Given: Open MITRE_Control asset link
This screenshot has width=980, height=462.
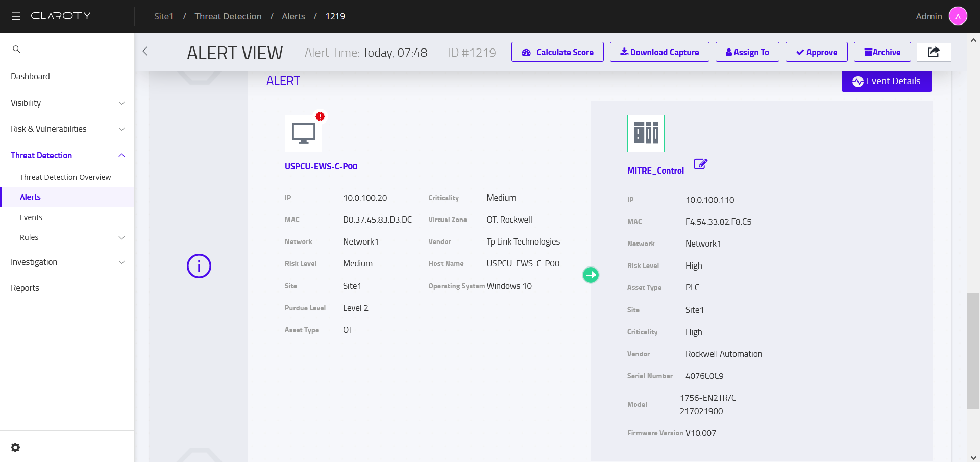Looking at the screenshot, I should pos(655,171).
